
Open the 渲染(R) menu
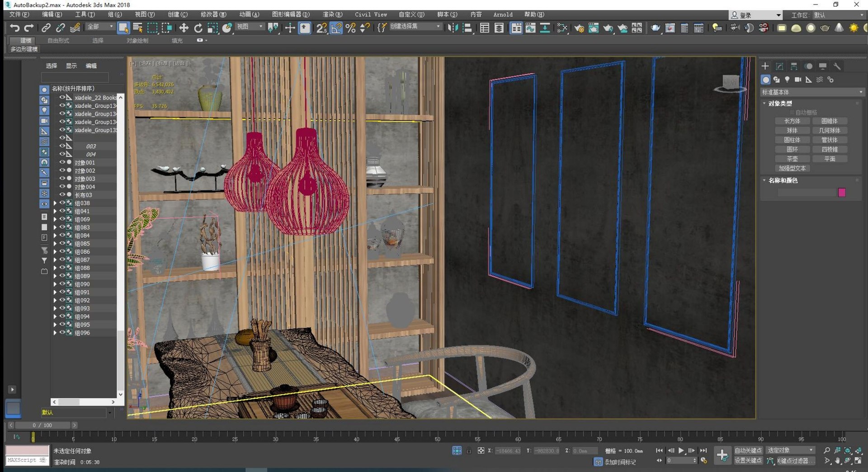click(332, 14)
